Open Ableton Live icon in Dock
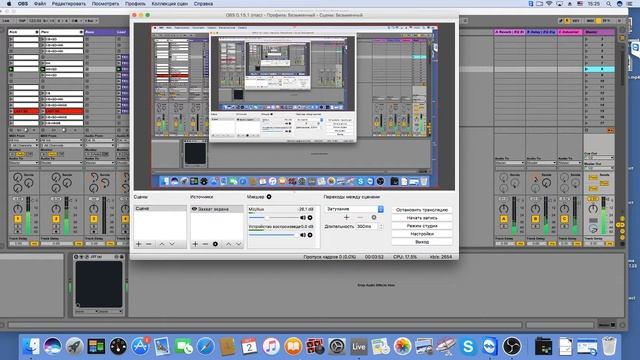640x360 pixels. coord(358,347)
